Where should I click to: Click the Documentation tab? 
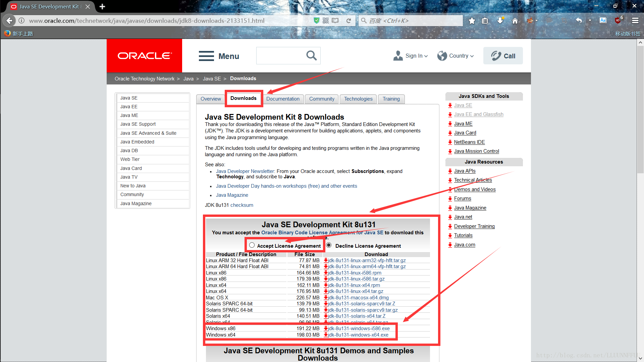[x=283, y=98]
